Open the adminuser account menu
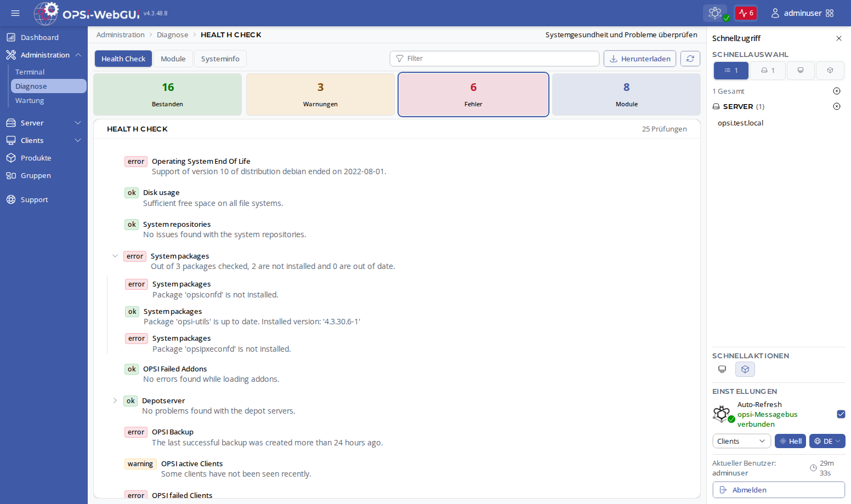This screenshot has height=504, width=851. [796, 13]
